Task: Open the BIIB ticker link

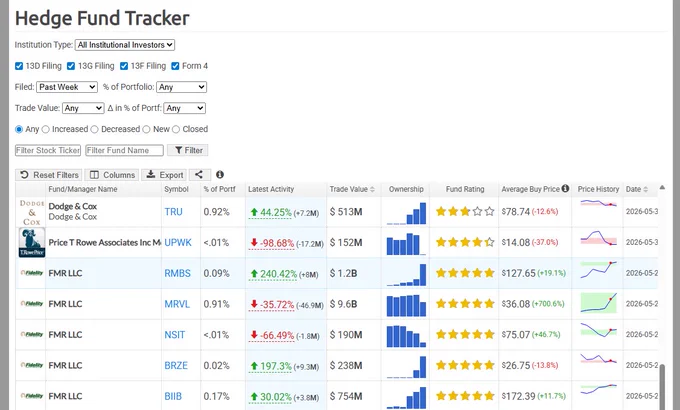Action: [x=173, y=396]
